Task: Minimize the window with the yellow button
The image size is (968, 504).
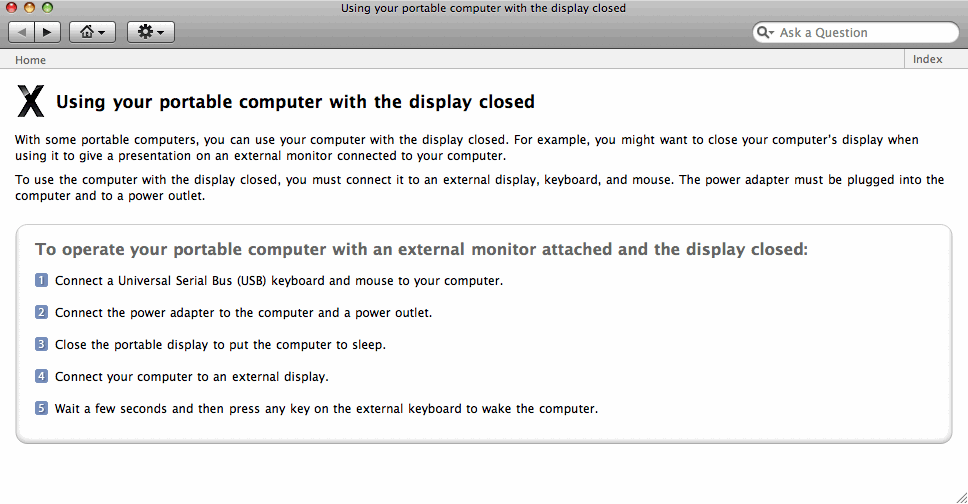Action: coord(29,8)
